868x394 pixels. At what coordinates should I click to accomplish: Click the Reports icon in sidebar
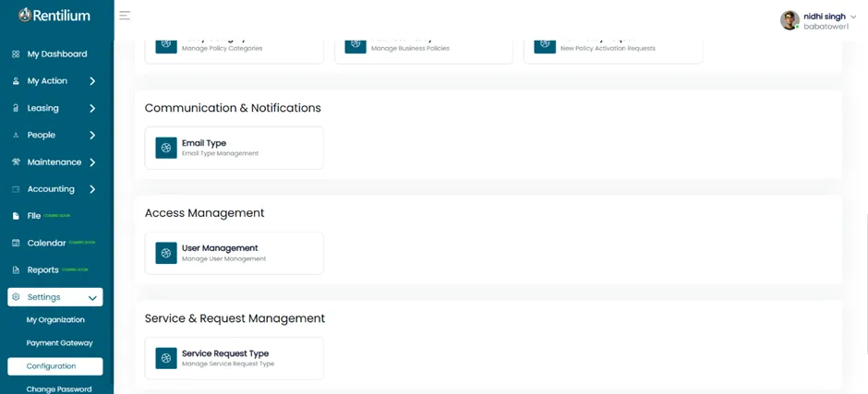point(16,270)
